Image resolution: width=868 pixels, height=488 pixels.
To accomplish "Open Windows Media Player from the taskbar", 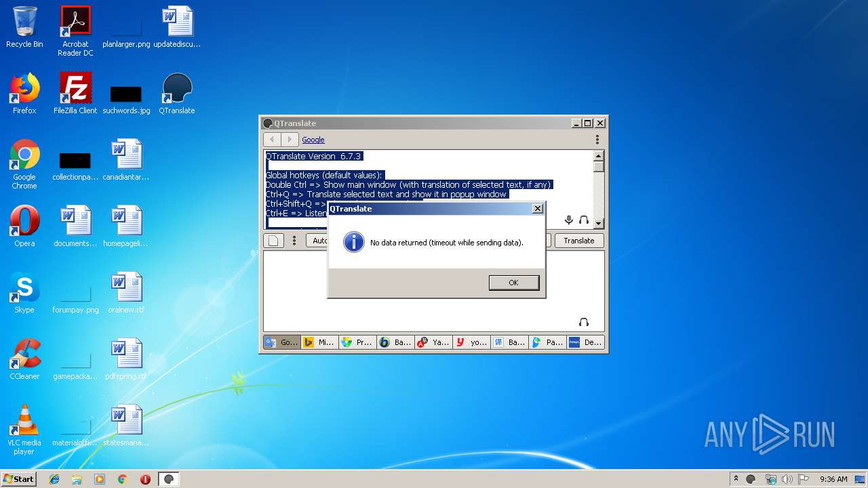I will tap(100, 479).
